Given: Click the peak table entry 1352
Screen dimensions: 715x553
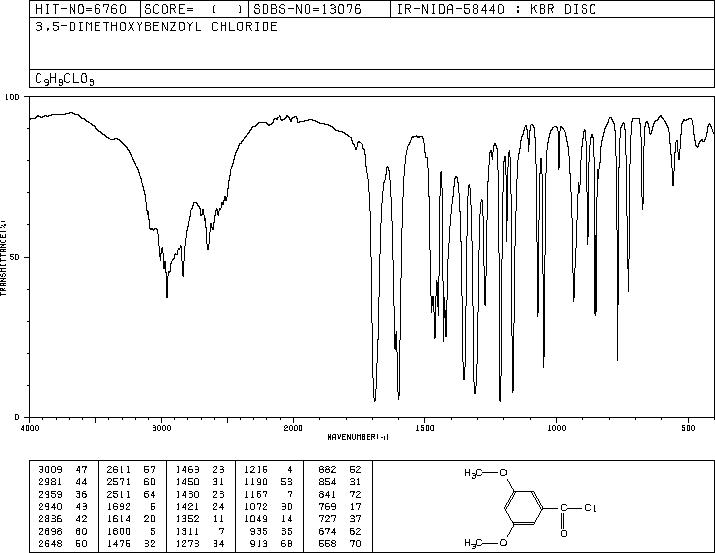Looking at the screenshot, I should (x=187, y=519).
